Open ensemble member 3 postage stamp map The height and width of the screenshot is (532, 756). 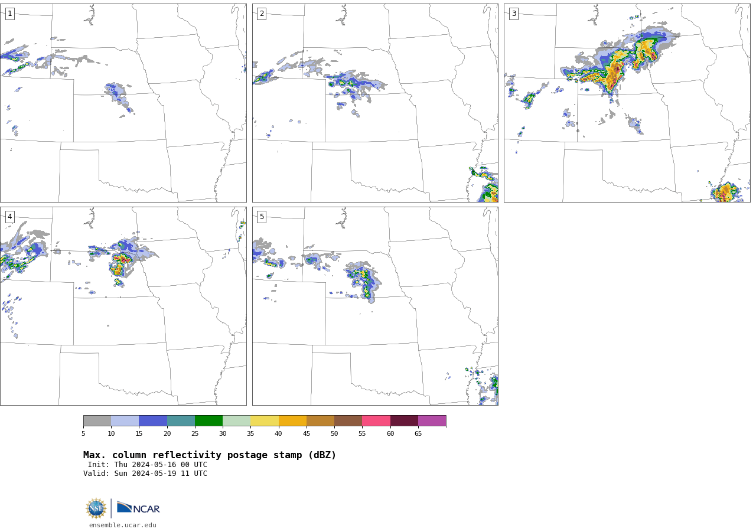[627, 103]
